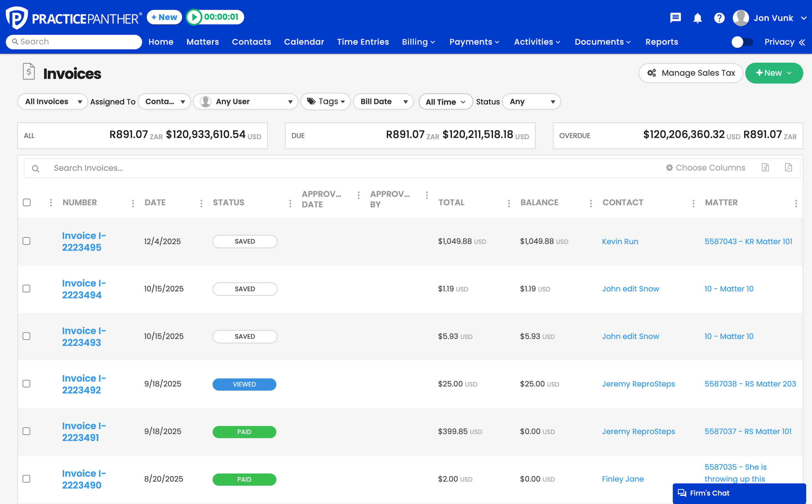Open the Bill Date filter dropdown

pos(383,101)
